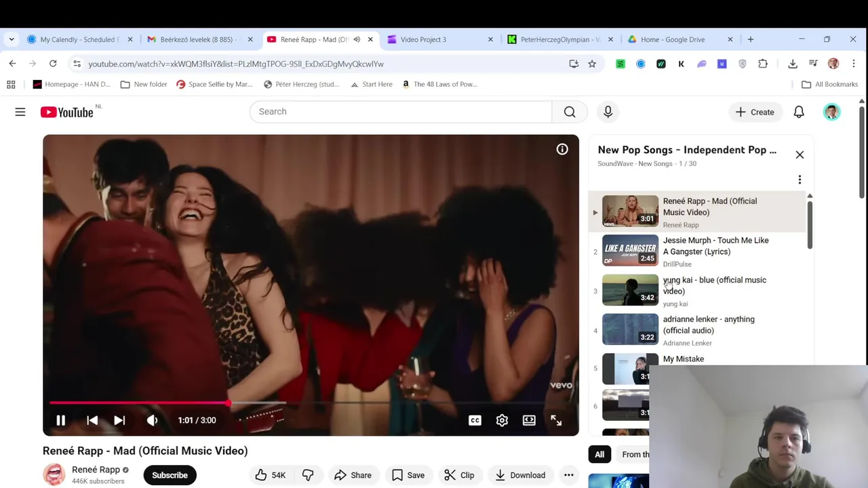
Task: Open Like A Gangster thumbnail
Action: click(630, 250)
